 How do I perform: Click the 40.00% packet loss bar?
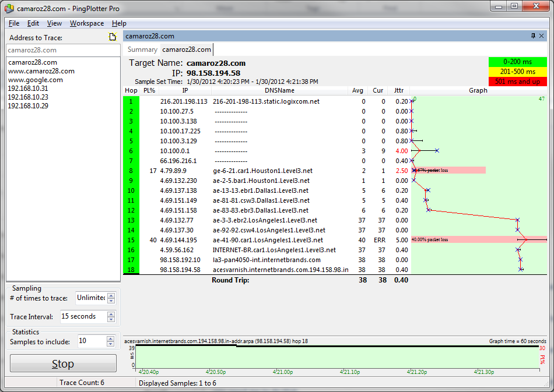(x=479, y=239)
